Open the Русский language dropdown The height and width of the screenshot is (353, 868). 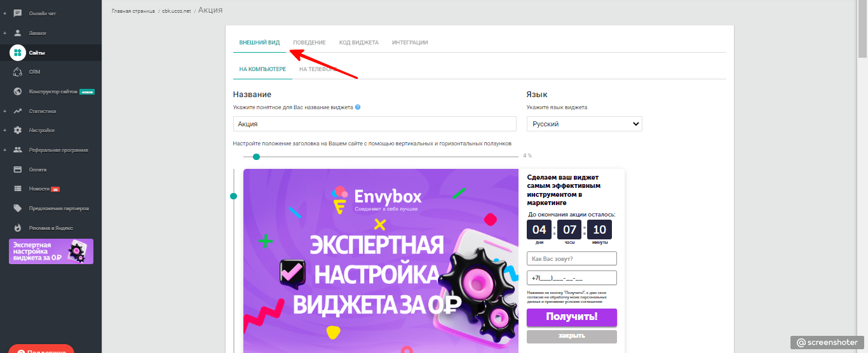[585, 124]
